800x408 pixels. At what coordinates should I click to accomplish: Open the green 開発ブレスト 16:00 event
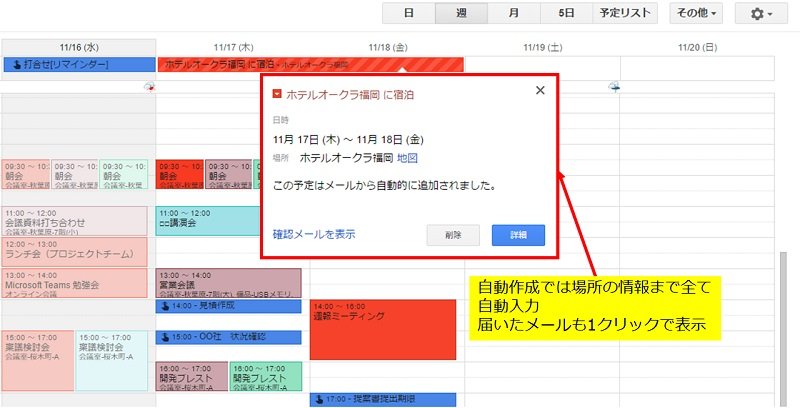coord(266,376)
